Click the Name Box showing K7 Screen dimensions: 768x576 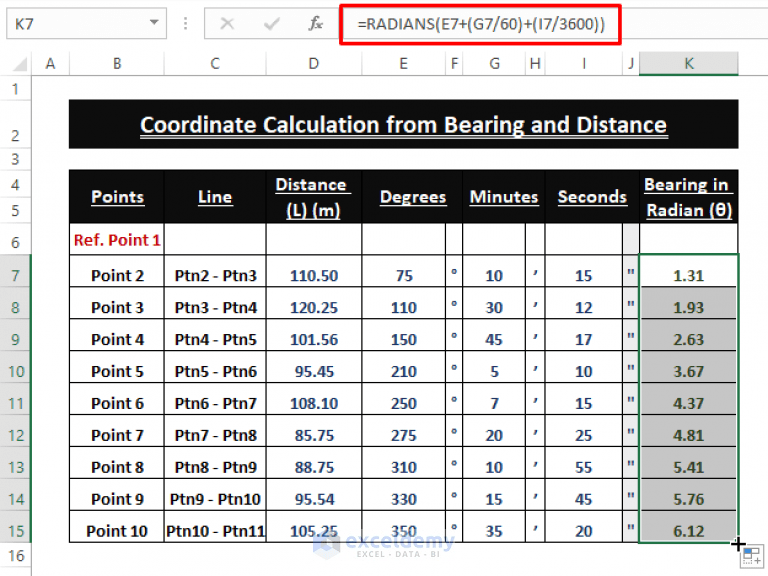tap(86, 23)
